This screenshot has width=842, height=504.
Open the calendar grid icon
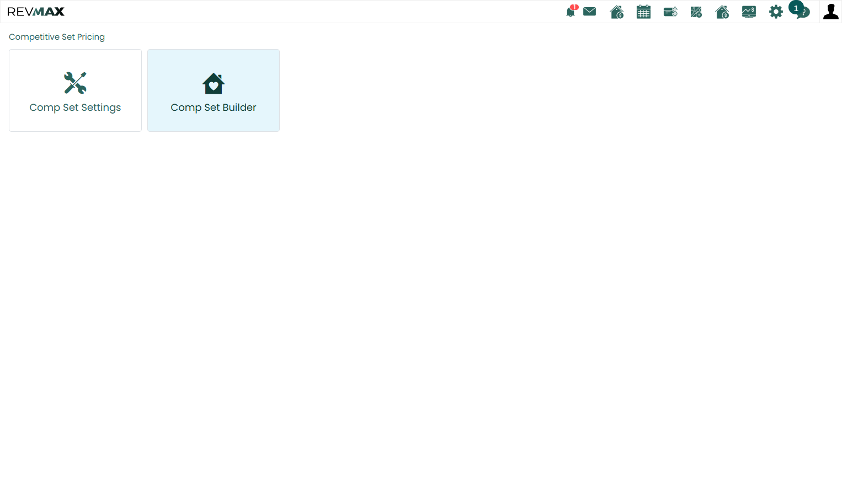click(x=643, y=12)
